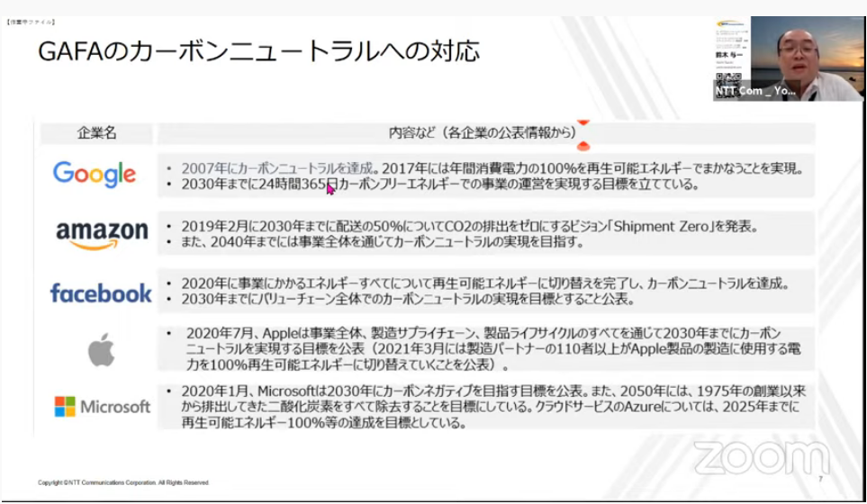Click Amazon's また、2040年までには bullet line

pyautogui.click(x=382, y=241)
